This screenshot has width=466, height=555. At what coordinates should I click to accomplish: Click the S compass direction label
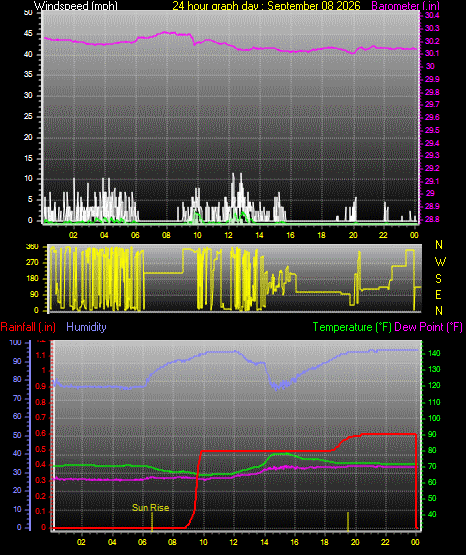click(438, 279)
